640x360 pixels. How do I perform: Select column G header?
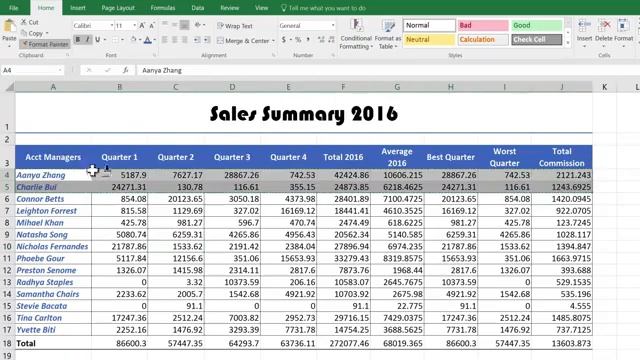click(x=397, y=87)
